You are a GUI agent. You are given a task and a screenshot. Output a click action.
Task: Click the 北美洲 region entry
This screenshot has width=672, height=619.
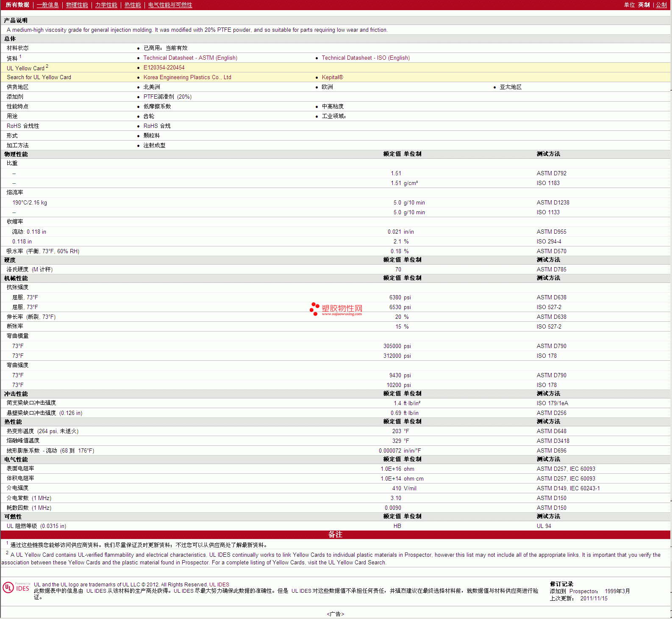coord(152,87)
